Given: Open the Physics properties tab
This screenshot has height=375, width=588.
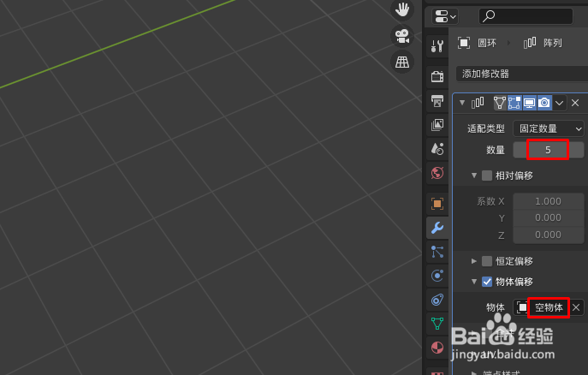Looking at the screenshot, I should tap(437, 276).
